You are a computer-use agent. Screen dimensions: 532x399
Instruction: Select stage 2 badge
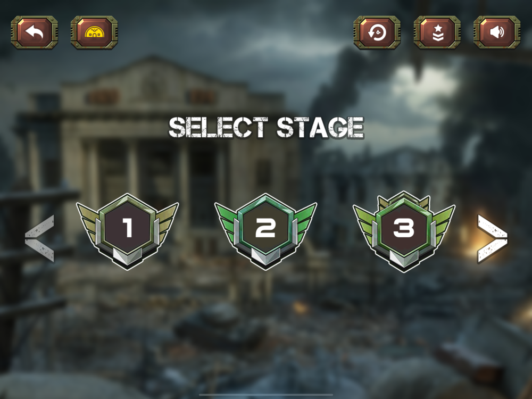tap(265, 231)
